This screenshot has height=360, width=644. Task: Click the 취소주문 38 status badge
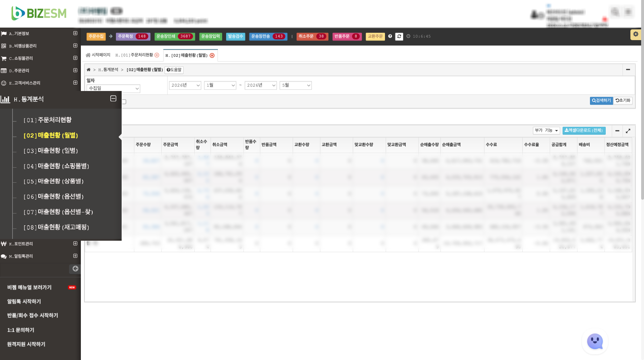(x=312, y=37)
